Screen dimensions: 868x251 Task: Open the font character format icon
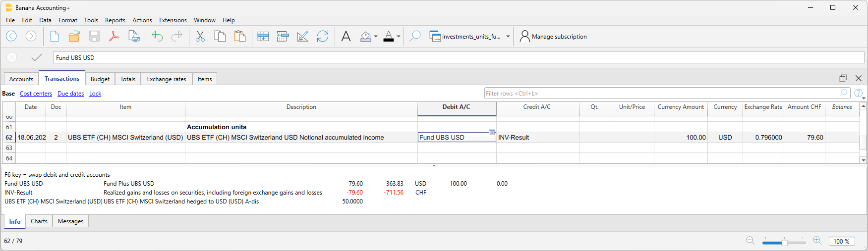pos(346,36)
